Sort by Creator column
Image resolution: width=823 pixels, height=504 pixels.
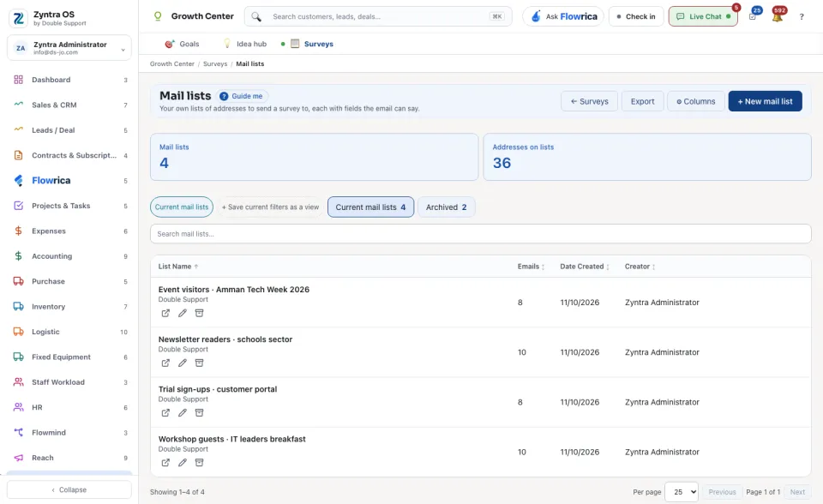tap(640, 267)
